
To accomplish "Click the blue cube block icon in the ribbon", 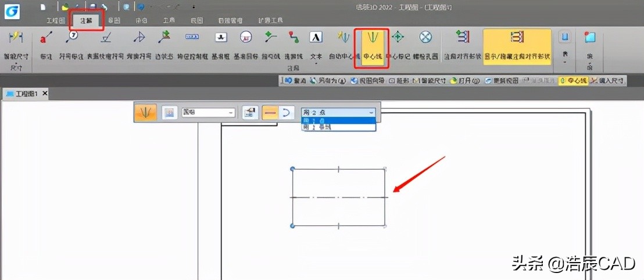I will (590, 37).
